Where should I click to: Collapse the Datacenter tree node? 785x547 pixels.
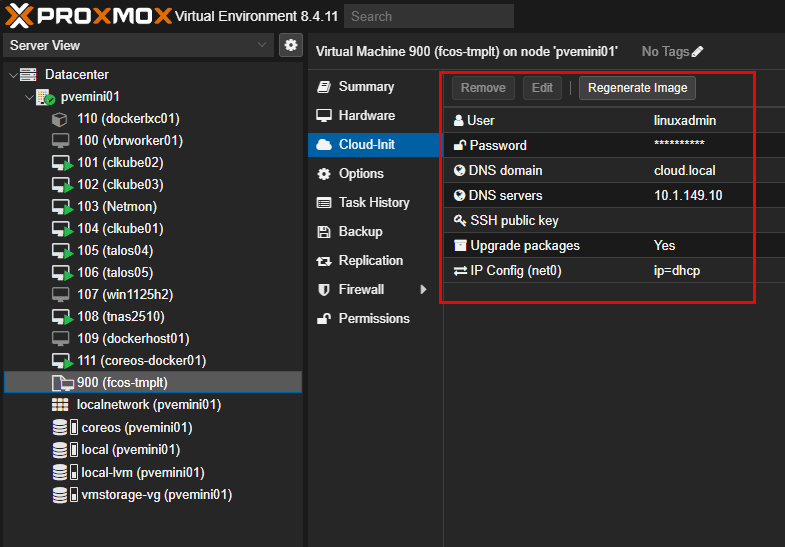[x=14, y=75]
